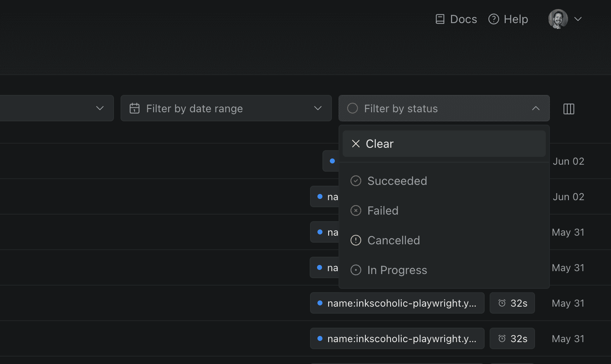The width and height of the screenshot is (611, 364).
Task: Click the calendar icon in date filter
Action: [135, 109]
